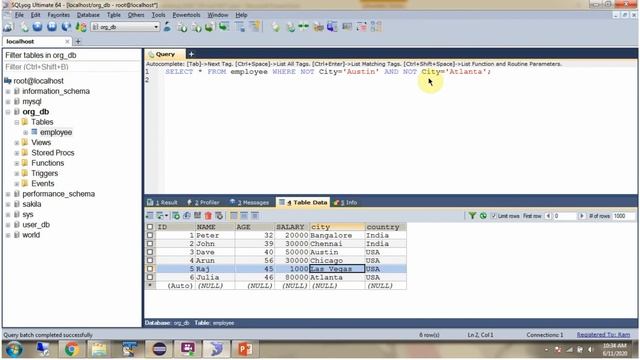640x360 pixels.
Task: Click the city column header
Action: [337, 227]
